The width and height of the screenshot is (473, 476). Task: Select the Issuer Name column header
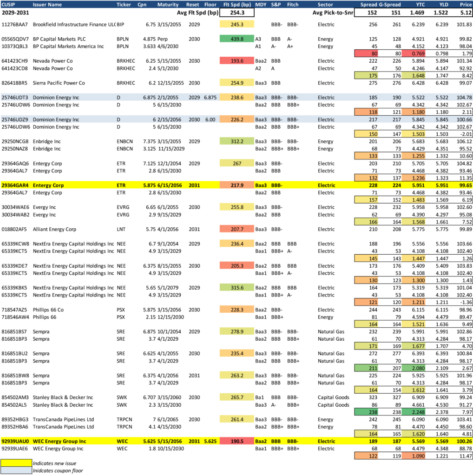tap(47, 4)
